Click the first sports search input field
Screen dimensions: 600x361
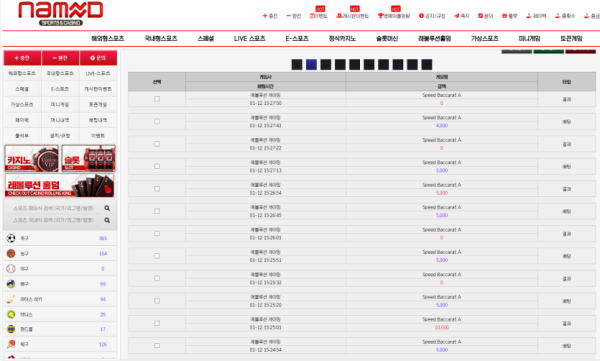54,208
